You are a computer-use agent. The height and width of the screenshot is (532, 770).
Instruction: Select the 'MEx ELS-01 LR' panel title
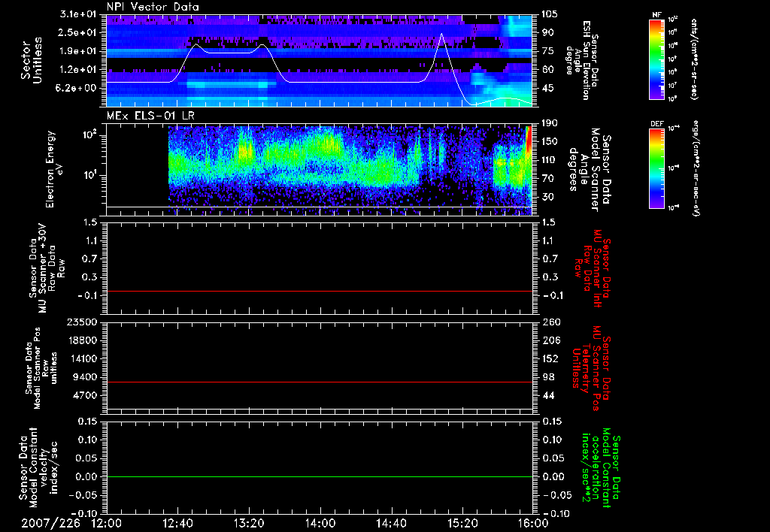click(x=150, y=116)
